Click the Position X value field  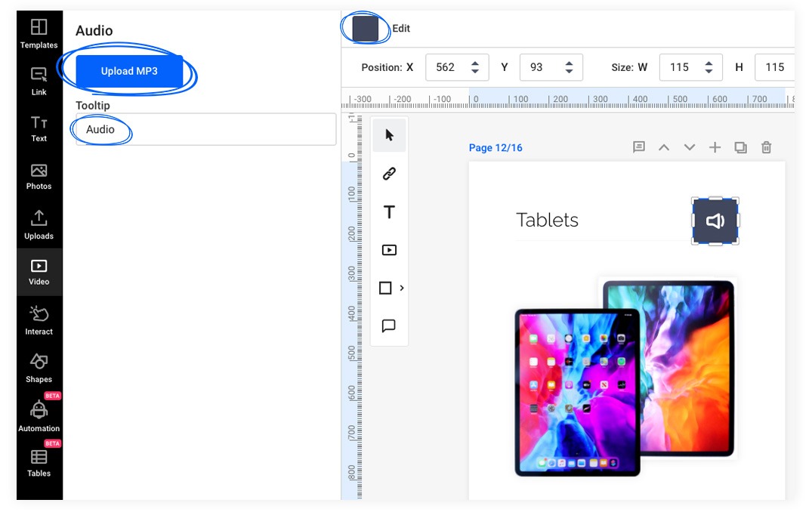(446, 67)
